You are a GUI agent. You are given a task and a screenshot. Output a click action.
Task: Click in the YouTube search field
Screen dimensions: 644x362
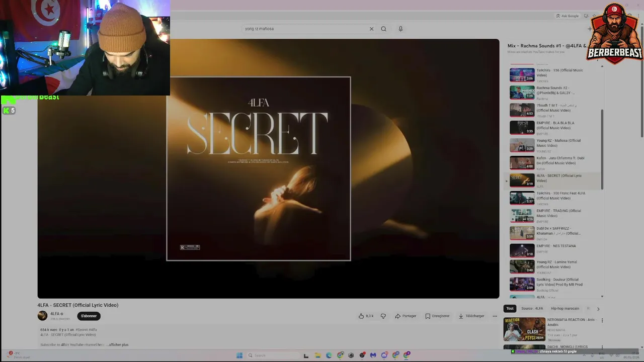click(304, 29)
